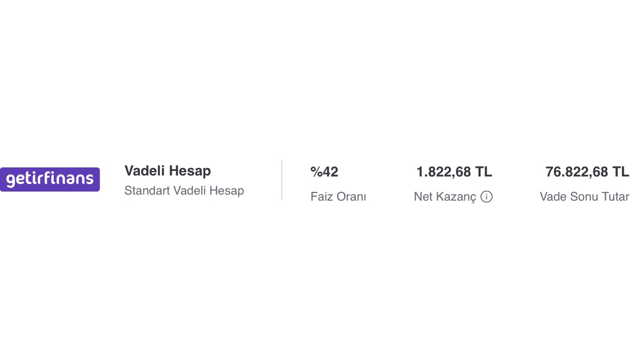644x362 pixels.
Task: Click the %42 interest rate value
Action: [x=325, y=172]
